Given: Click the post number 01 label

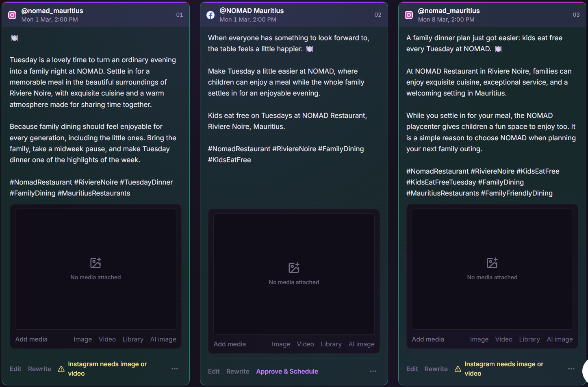Looking at the screenshot, I should (180, 15).
